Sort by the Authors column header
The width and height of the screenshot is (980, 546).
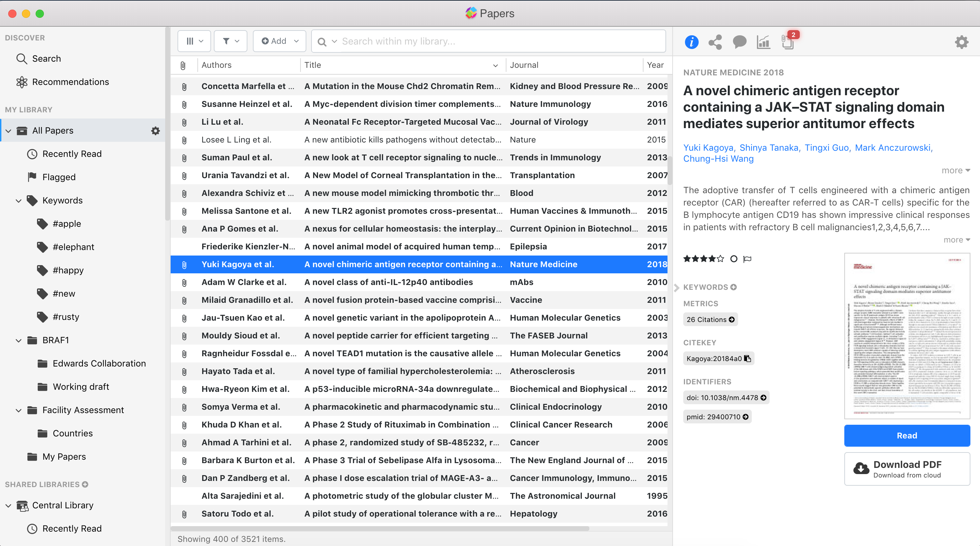pos(217,65)
